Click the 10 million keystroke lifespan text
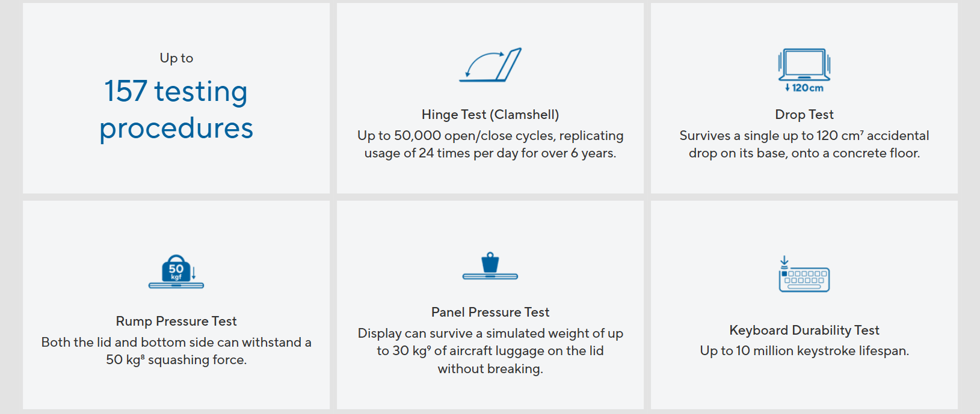This screenshot has height=414, width=980. pyautogui.click(x=804, y=351)
